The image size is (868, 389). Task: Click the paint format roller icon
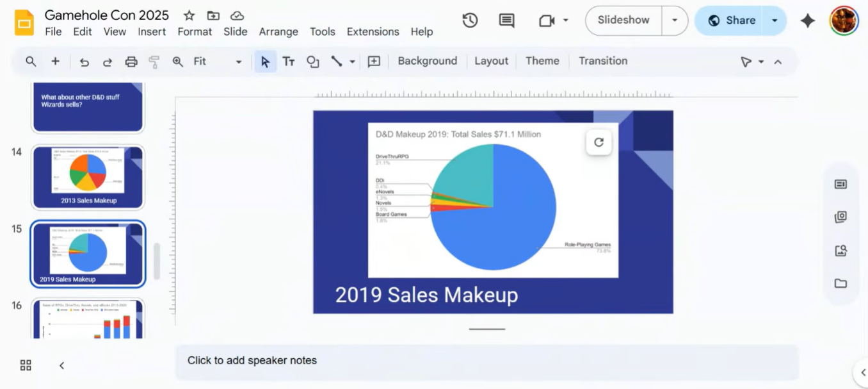pos(154,62)
